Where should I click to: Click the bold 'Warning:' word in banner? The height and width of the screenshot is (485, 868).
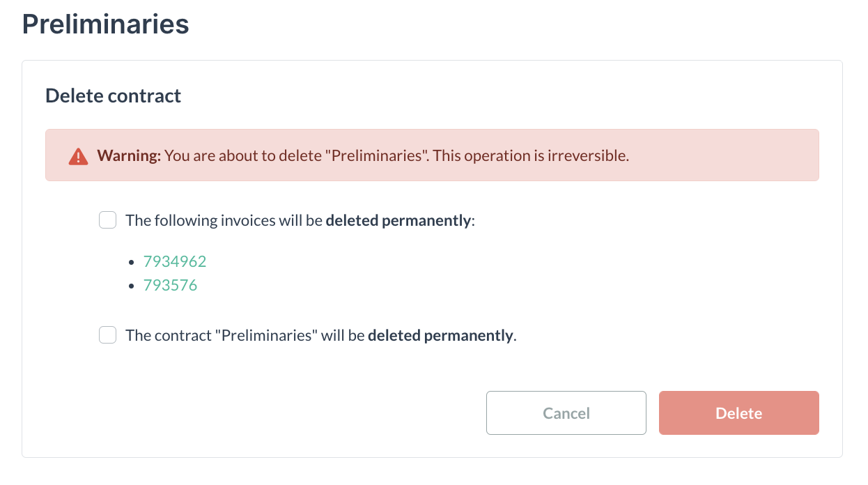[129, 155]
